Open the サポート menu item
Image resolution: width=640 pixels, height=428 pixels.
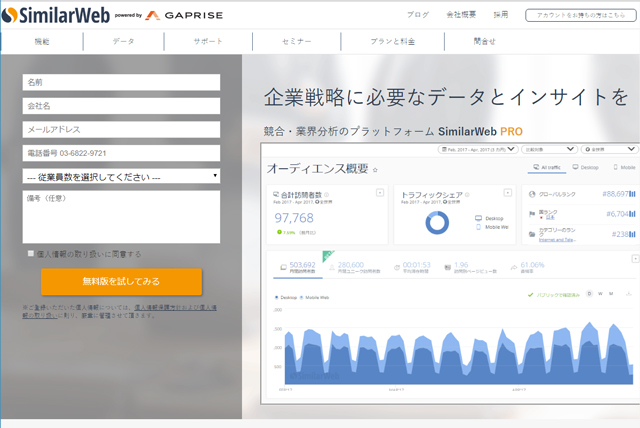pos(208,41)
